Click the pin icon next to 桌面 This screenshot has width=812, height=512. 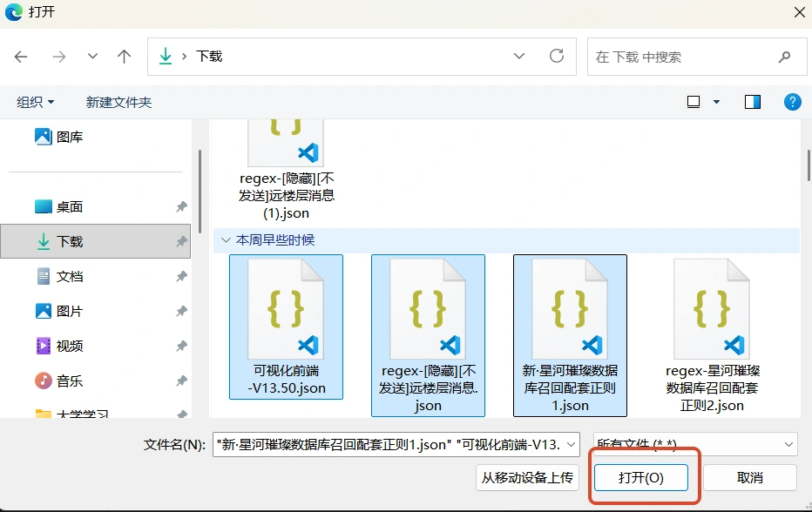(181, 206)
